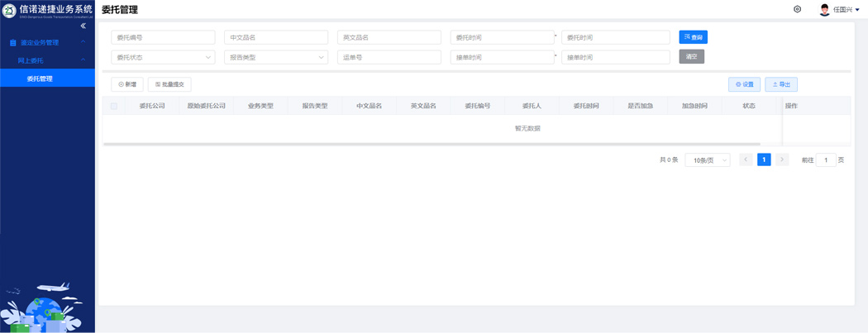Image resolution: width=868 pixels, height=333 pixels.
Task: Open the 10条/页 page size dropdown
Action: tap(707, 160)
